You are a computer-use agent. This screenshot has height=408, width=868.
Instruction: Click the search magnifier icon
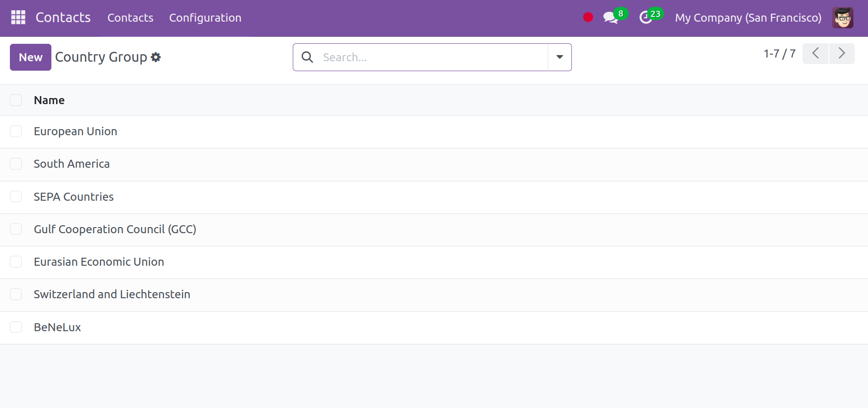(x=307, y=57)
